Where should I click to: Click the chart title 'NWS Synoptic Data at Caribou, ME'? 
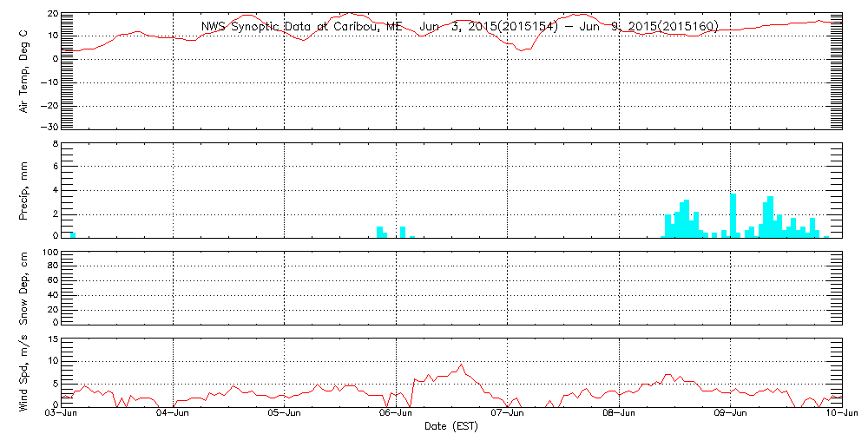(x=302, y=27)
